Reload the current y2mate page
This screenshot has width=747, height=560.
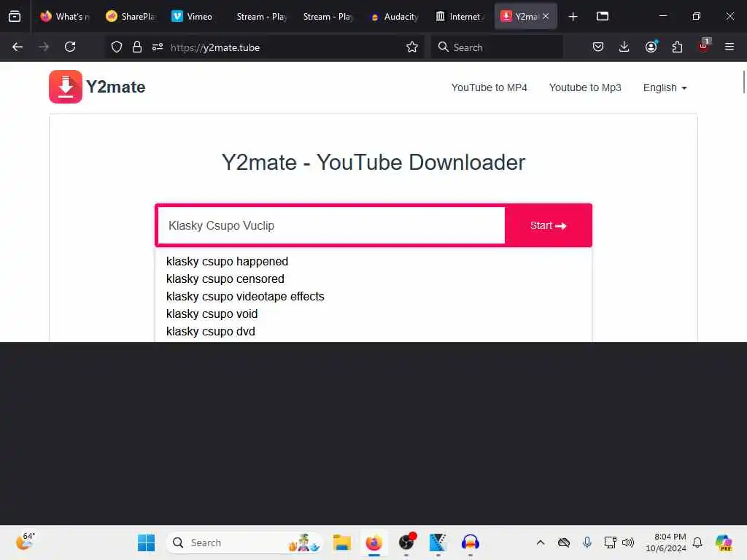click(x=70, y=47)
